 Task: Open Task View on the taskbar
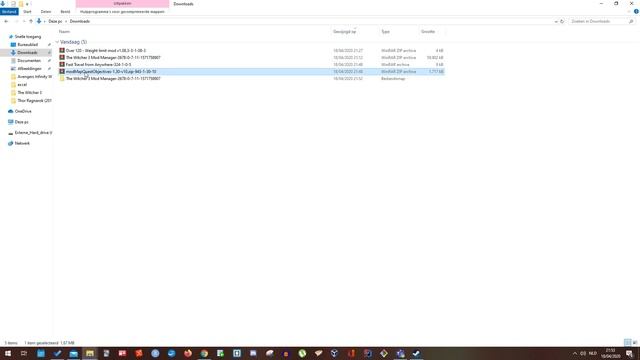click(x=24, y=353)
